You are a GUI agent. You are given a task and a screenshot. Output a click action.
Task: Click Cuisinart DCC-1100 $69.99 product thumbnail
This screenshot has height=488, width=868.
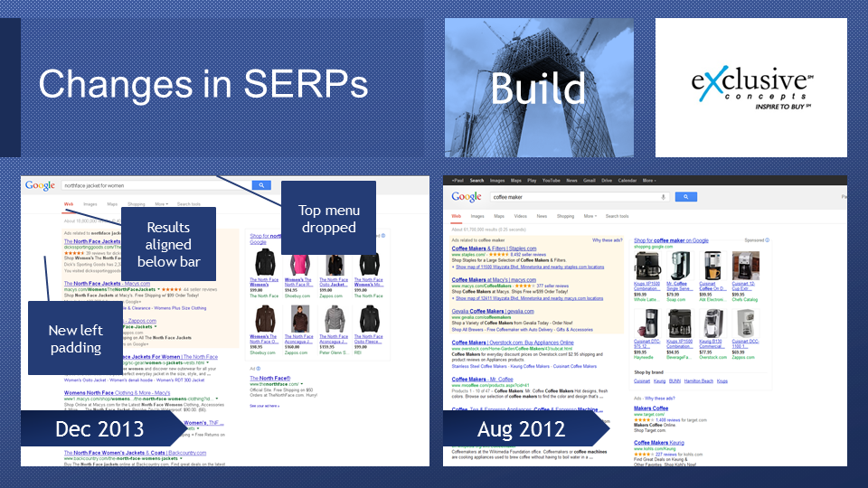[x=745, y=324]
